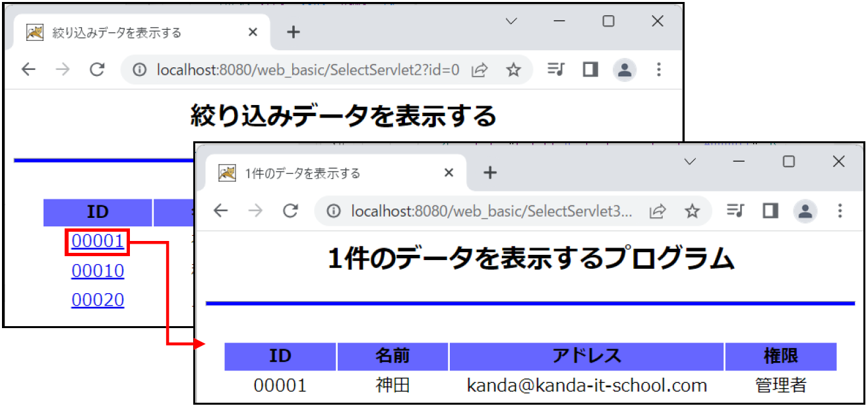Close the '1件のデータを表示する' tab
This screenshot has width=868, height=408.
click(449, 173)
